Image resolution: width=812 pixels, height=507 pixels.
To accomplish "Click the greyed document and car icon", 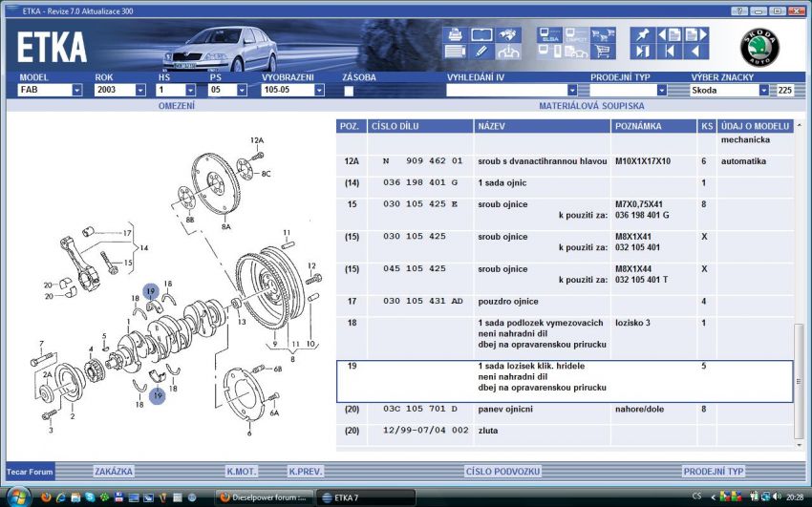I will 576,52.
